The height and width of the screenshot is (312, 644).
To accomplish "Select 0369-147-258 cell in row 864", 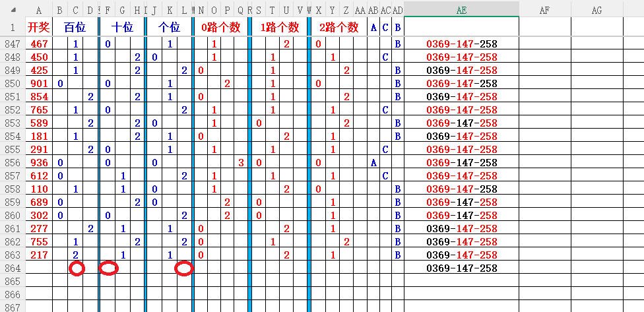I will click(461, 268).
